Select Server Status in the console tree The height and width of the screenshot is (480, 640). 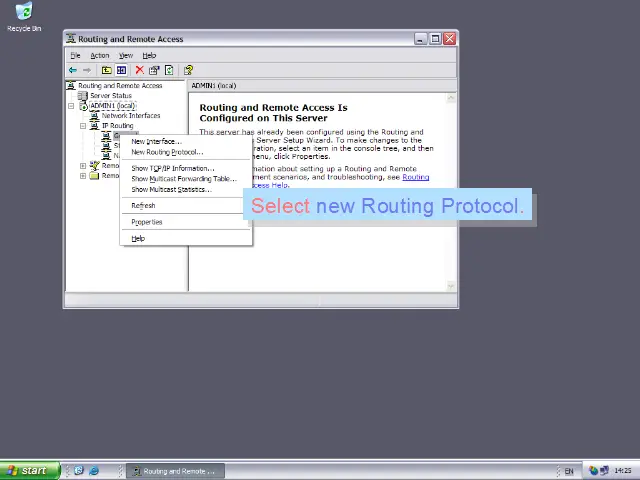(110, 96)
